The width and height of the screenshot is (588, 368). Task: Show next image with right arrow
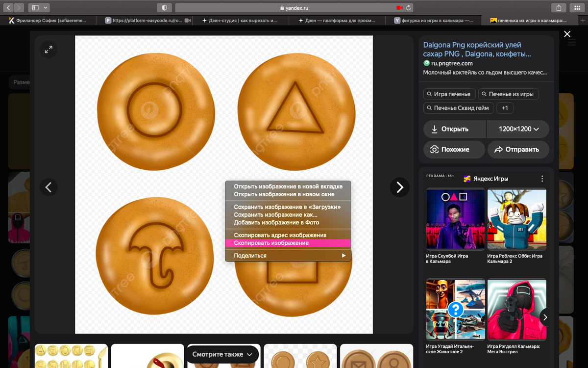[x=399, y=187]
